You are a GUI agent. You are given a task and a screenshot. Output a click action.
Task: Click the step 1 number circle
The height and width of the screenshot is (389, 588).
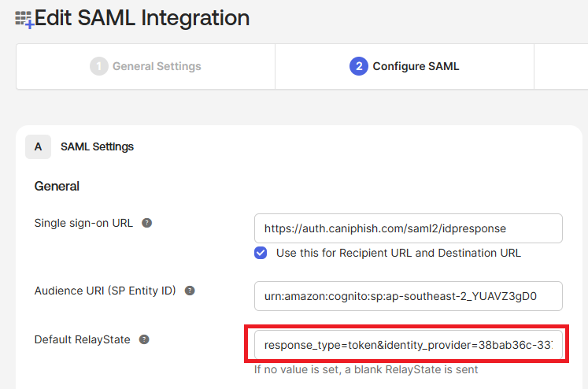[98, 66]
